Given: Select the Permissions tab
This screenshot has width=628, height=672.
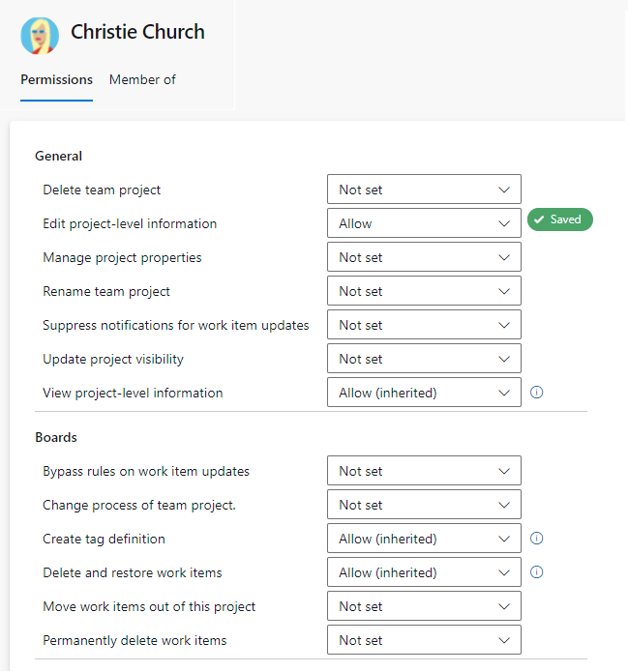Looking at the screenshot, I should click(x=56, y=80).
